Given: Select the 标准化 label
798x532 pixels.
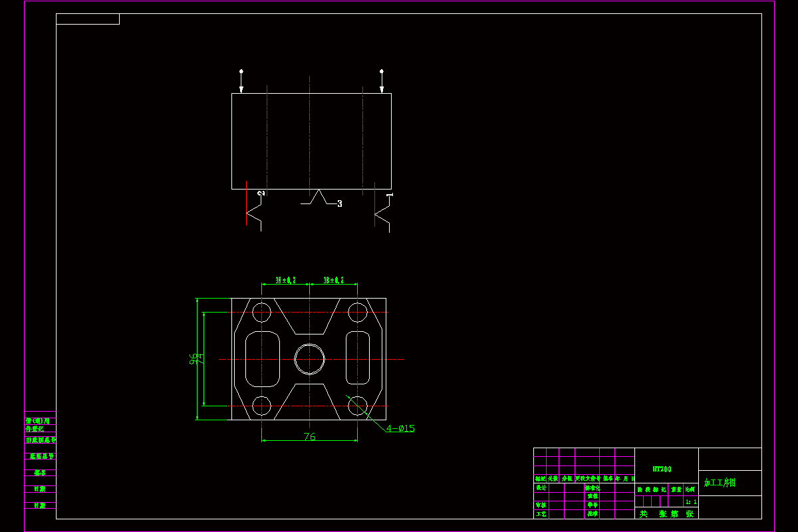Looking at the screenshot, I should (x=593, y=487).
